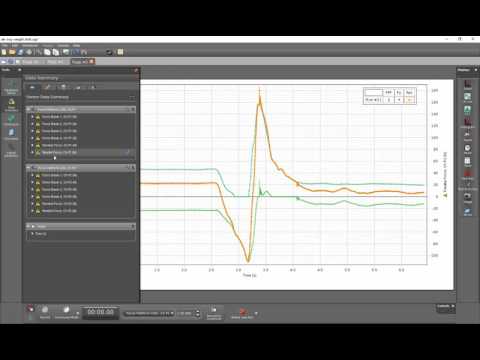This screenshot has width=480, height=360.
Task: Add an FFT display from the palette
Action: 468,110
